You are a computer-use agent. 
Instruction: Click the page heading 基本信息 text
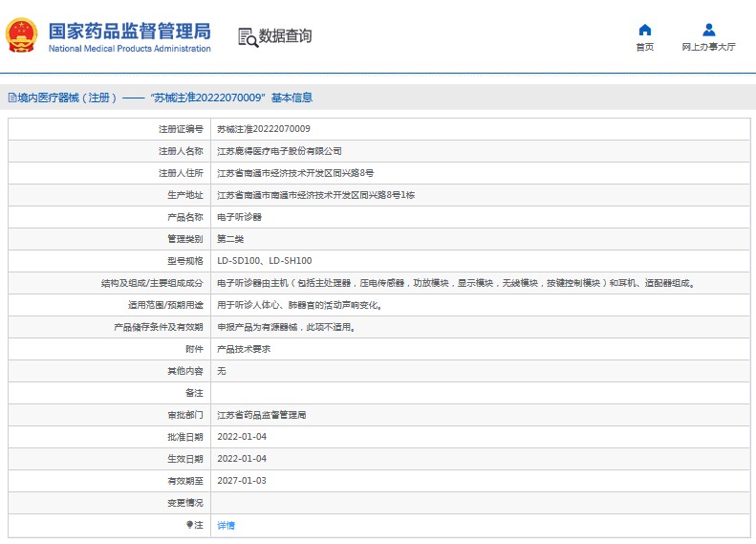292,98
